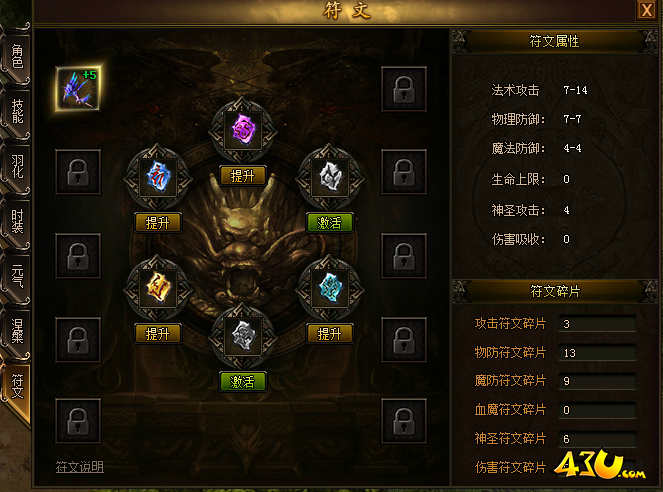
Task: Select the golden orange rune icon
Action: click(x=158, y=289)
